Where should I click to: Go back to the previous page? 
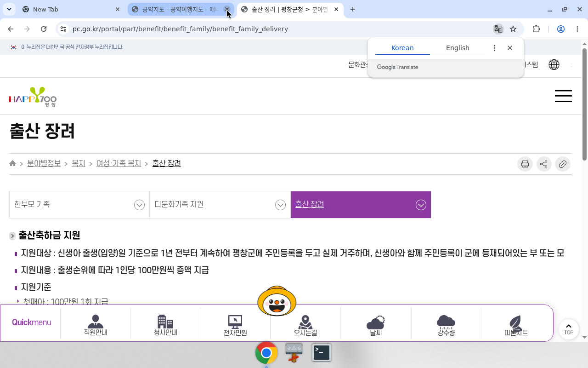[x=11, y=29]
